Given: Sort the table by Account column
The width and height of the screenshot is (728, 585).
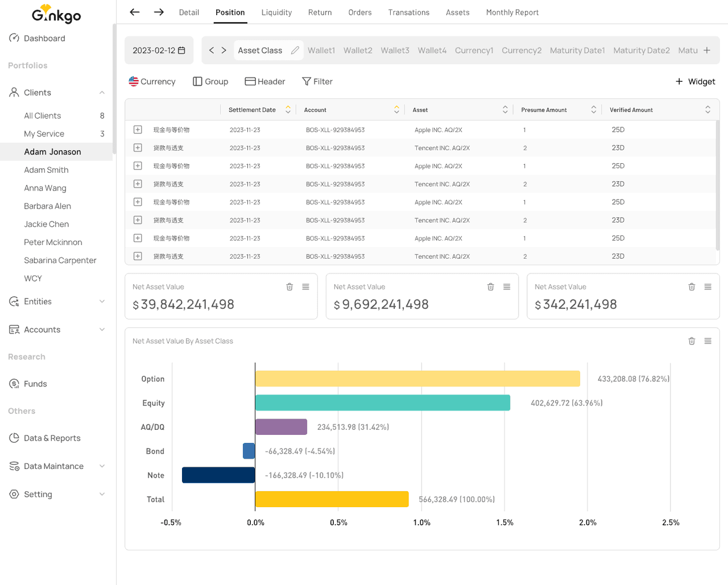Looking at the screenshot, I should [x=396, y=110].
